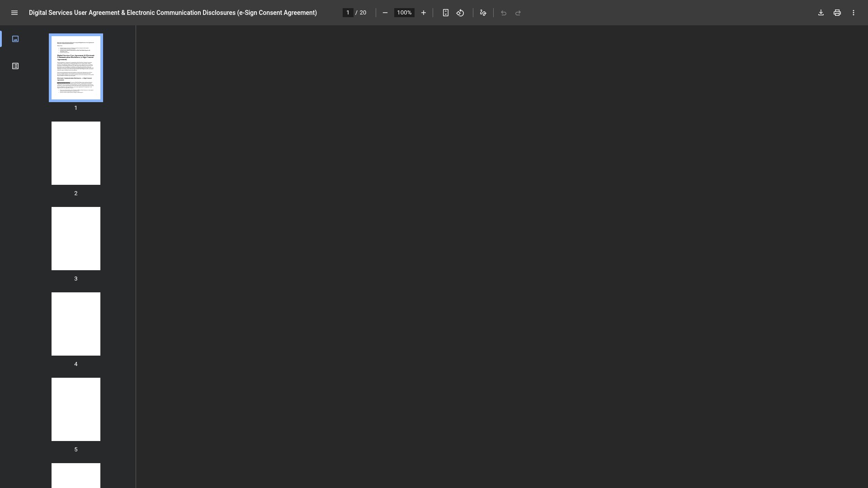Click the redo arrow icon
This screenshot has height=488, width=868.
[x=518, y=13]
